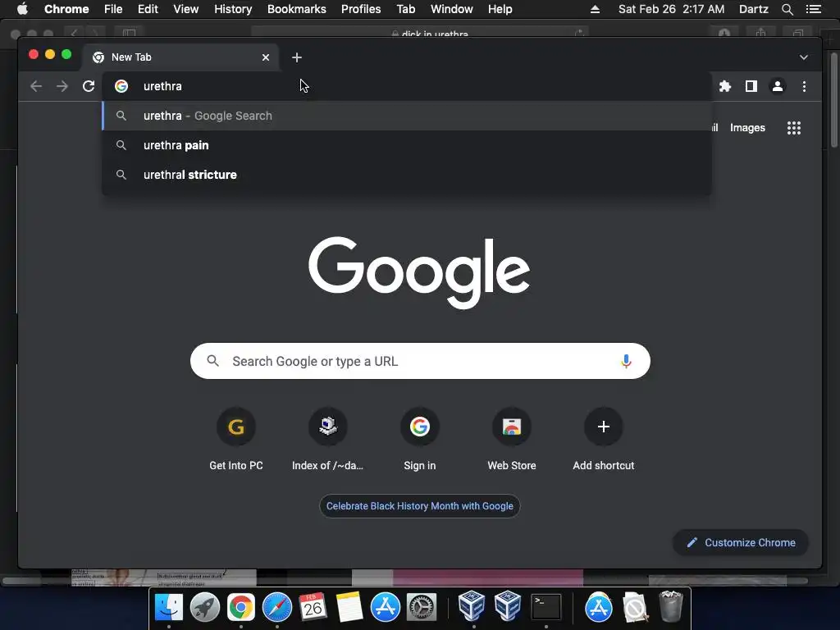Open the Help menu

click(x=500, y=9)
